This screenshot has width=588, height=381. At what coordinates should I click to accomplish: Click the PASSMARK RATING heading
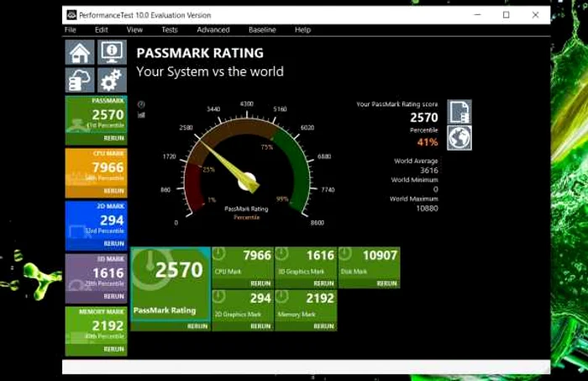pos(200,53)
